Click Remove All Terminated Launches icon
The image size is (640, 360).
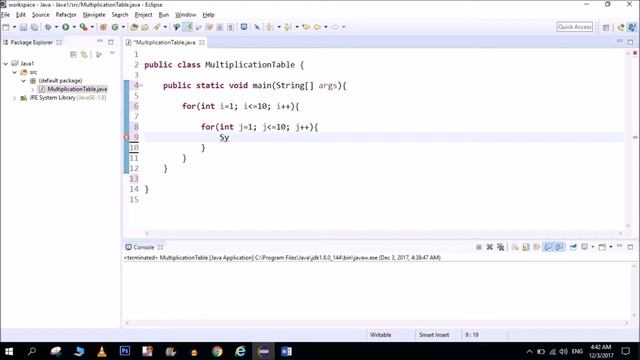(500, 247)
